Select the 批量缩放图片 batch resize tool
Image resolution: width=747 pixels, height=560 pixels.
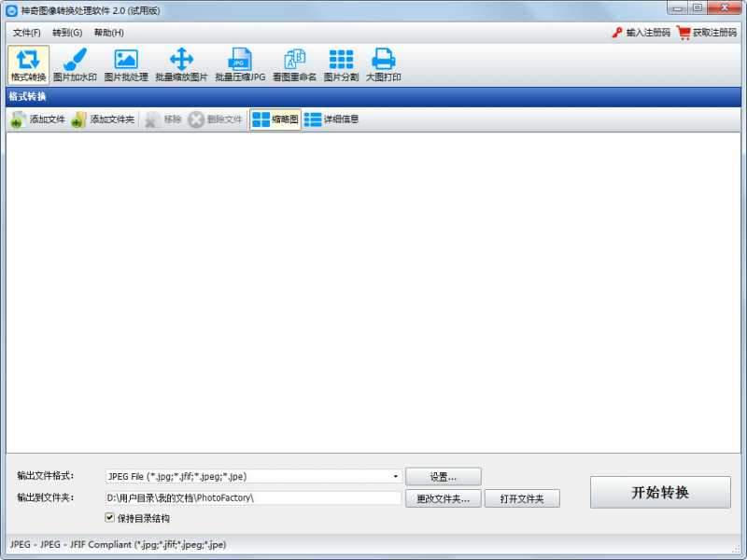[181, 64]
